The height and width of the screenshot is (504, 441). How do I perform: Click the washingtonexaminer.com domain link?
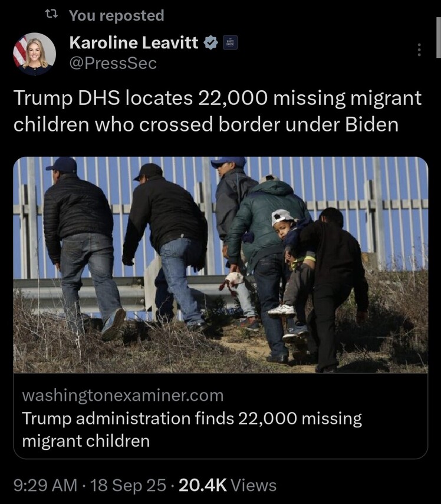point(123,396)
